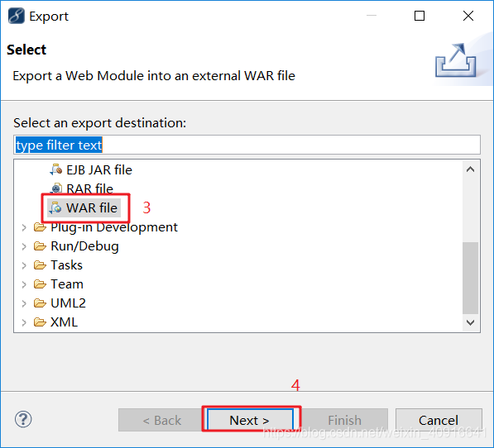Select the RAR file entry

[x=90, y=188]
